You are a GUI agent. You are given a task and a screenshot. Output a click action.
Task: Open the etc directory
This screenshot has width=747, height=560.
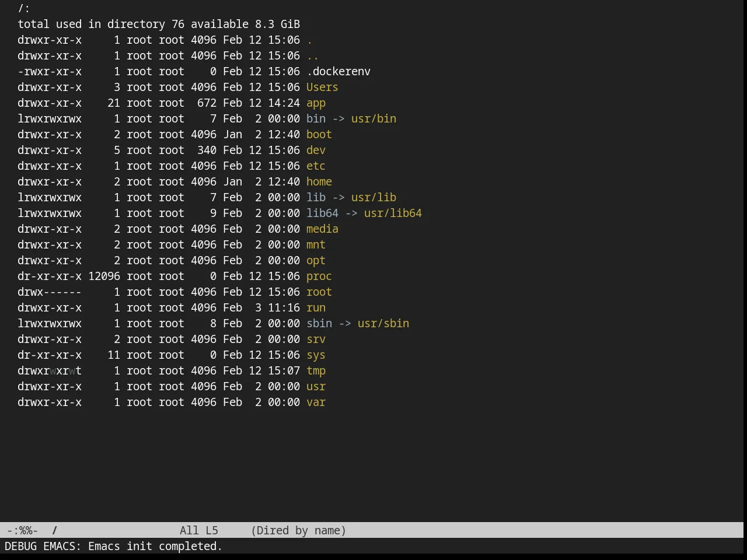pos(316,166)
